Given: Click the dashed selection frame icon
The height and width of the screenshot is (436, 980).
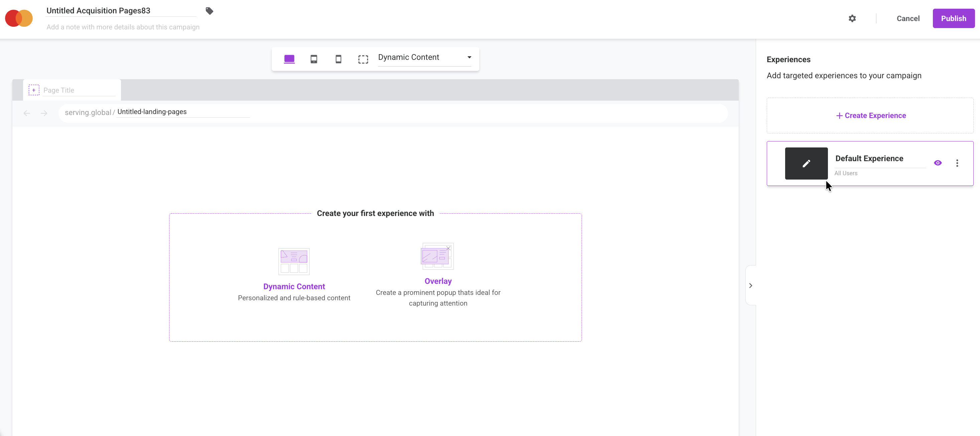Looking at the screenshot, I should click(363, 60).
